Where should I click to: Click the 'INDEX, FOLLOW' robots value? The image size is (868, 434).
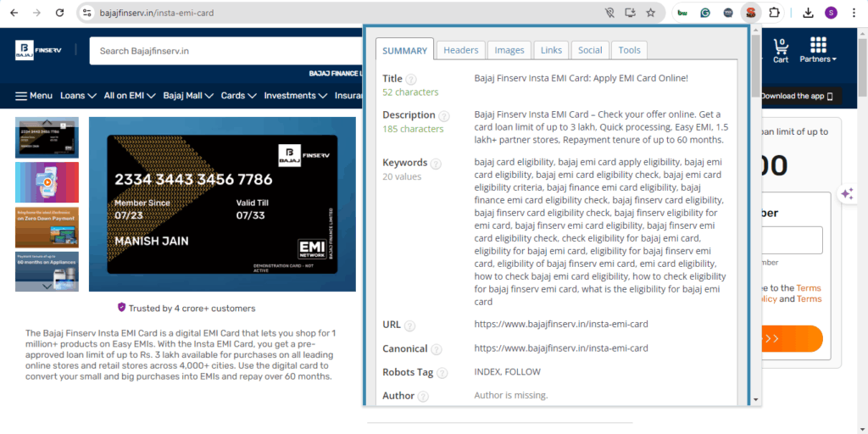508,371
